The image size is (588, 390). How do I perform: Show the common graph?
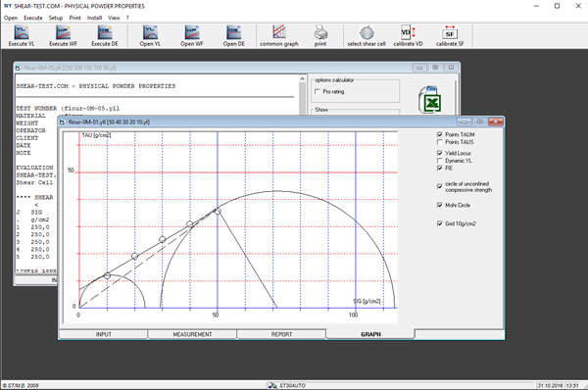pyautogui.click(x=279, y=36)
